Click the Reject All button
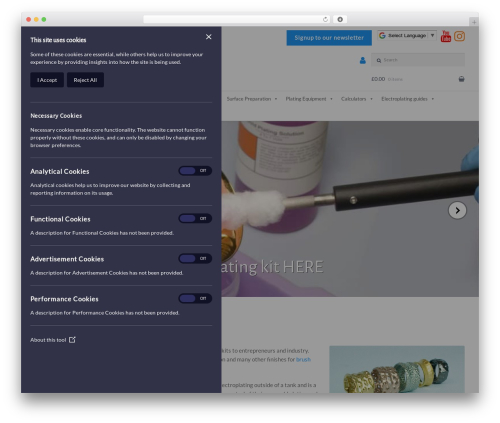This screenshot has height=423, width=500. [x=85, y=80]
